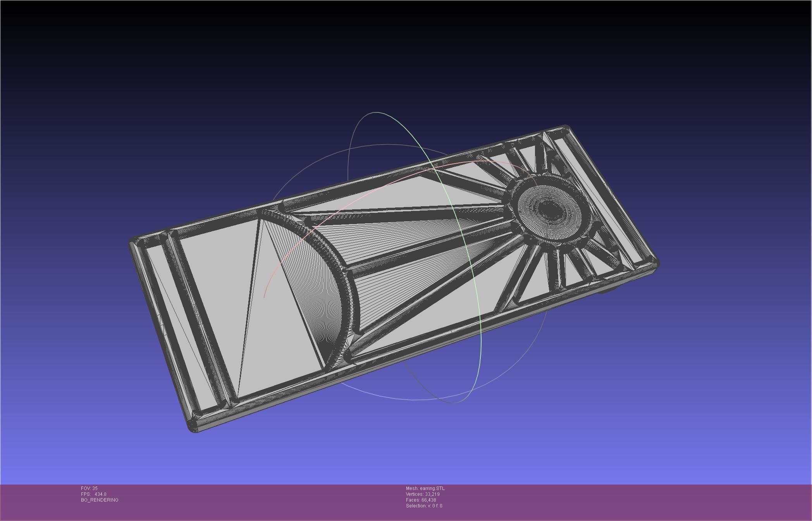
Task: Click the FPS 434.8 readout
Action: click(x=93, y=494)
